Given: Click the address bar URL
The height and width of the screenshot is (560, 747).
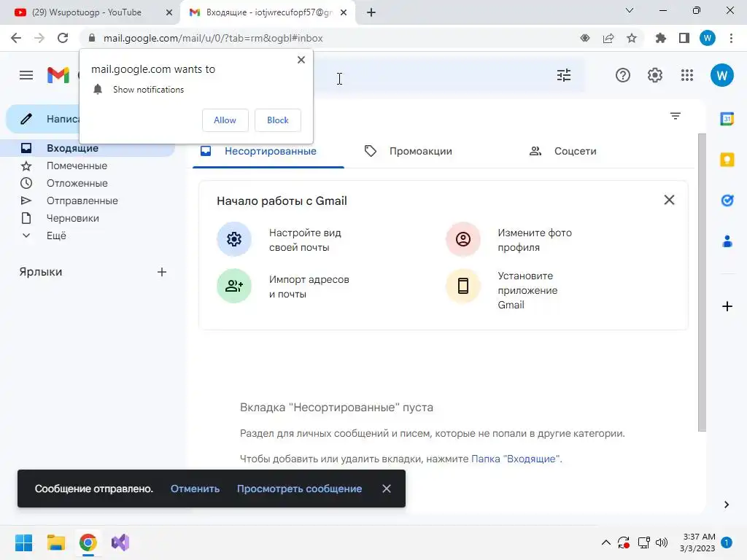Looking at the screenshot, I should click(x=213, y=38).
